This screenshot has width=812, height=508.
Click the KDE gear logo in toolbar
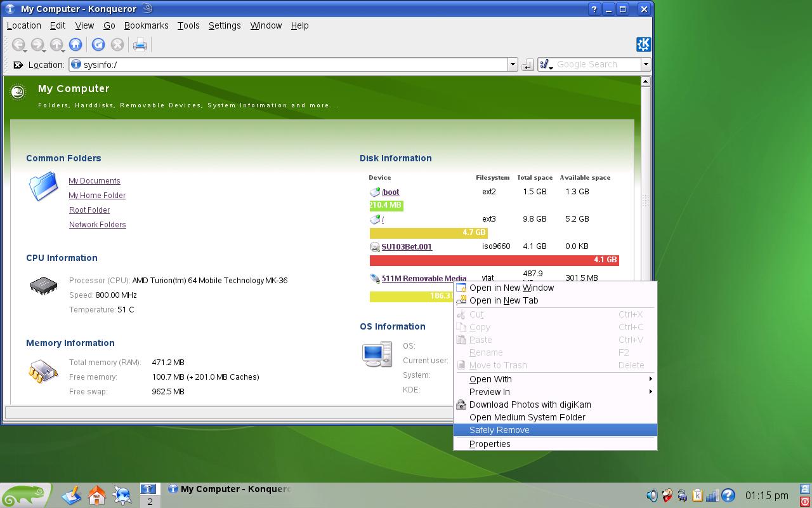pos(643,44)
